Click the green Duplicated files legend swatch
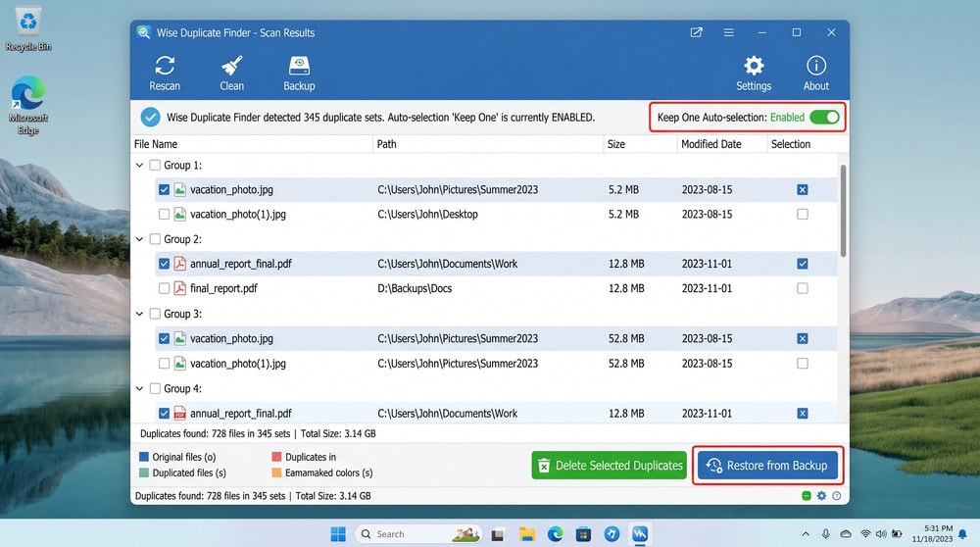 pyautogui.click(x=144, y=472)
